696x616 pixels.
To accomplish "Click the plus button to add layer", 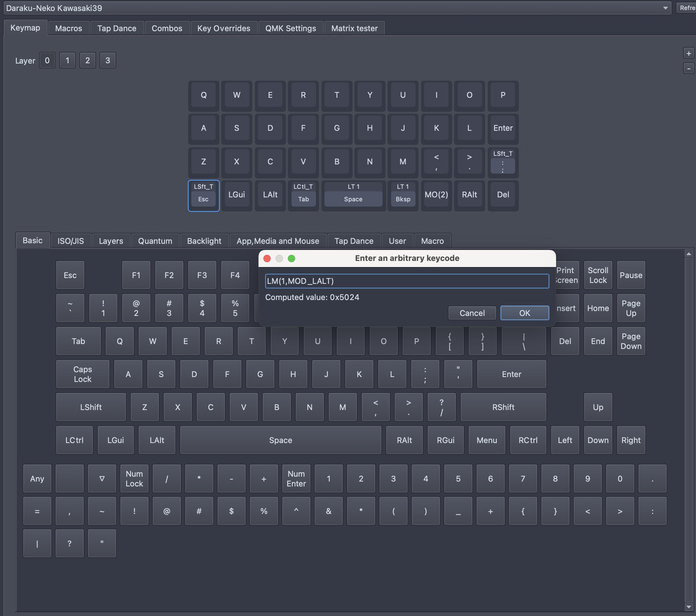I will click(x=688, y=53).
